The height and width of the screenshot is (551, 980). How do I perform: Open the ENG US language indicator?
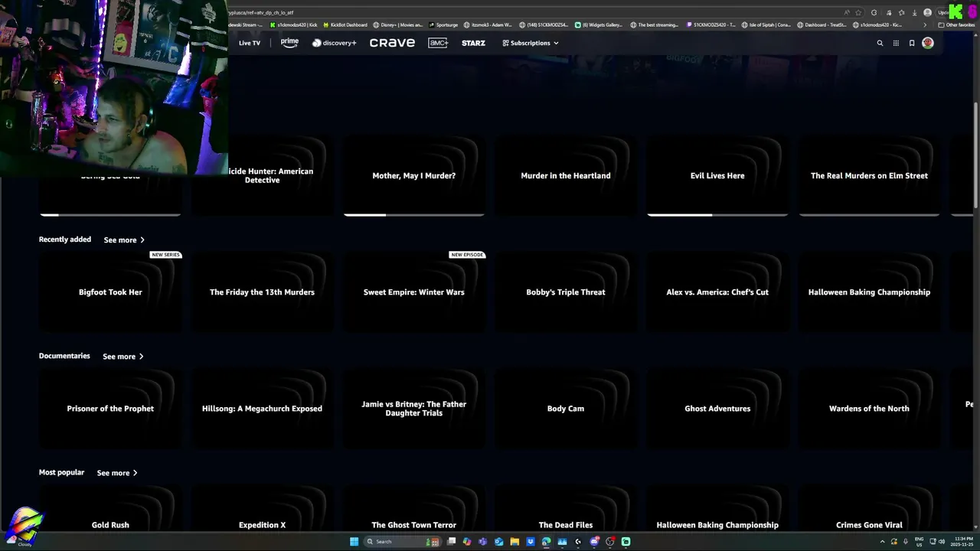click(920, 542)
